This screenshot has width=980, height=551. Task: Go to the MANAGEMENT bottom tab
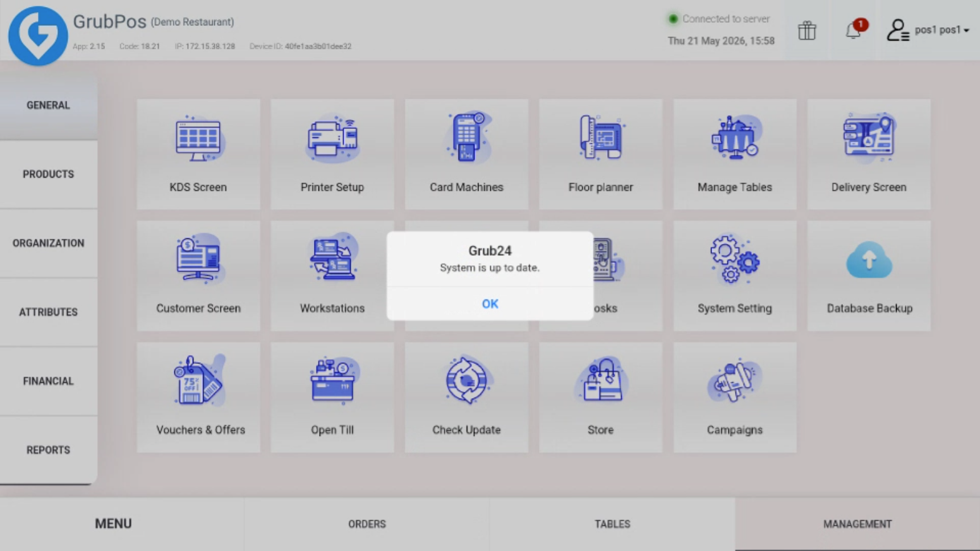coord(857,524)
